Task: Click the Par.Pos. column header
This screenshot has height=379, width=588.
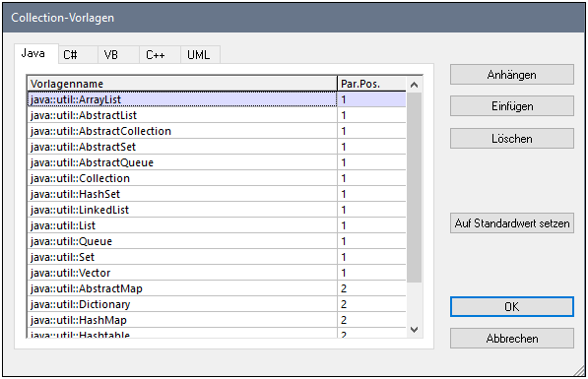Action: [x=371, y=84]
